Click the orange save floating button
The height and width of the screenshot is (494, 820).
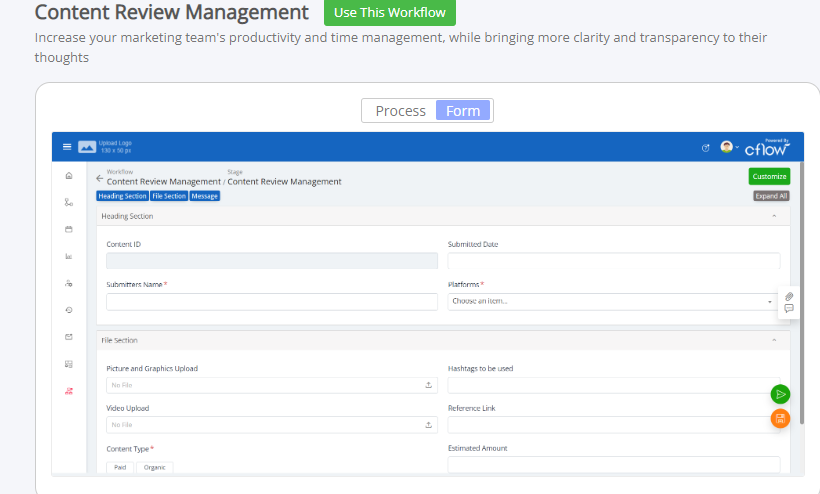click(x=780, y=418)
